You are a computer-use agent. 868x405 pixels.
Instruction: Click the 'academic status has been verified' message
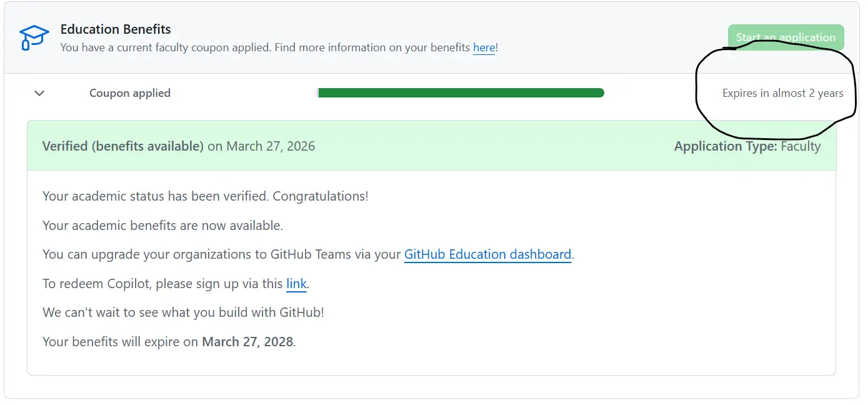pos(206,196)
